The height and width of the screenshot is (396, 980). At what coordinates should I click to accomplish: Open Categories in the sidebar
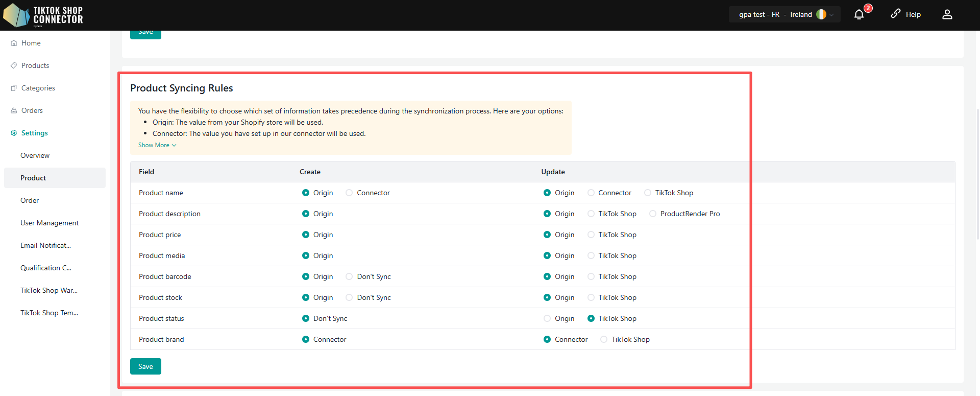[x=38, y=88]
